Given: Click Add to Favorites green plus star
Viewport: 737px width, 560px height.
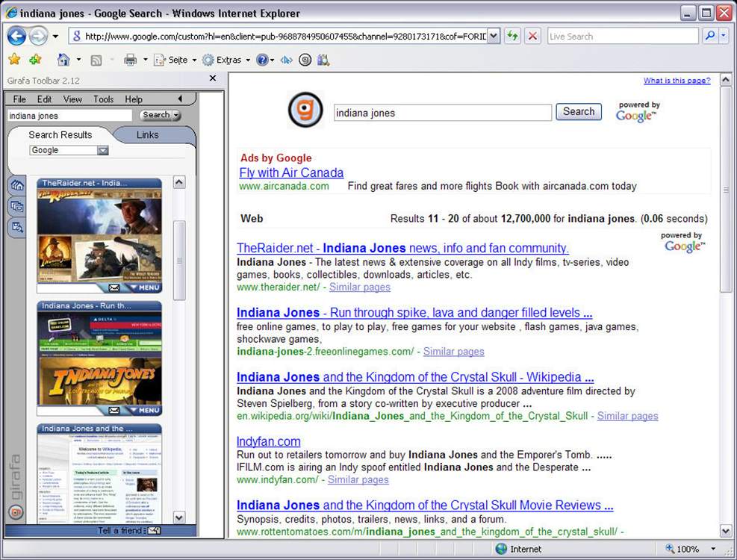Looking at the screenshot, I should coord(35,59).
